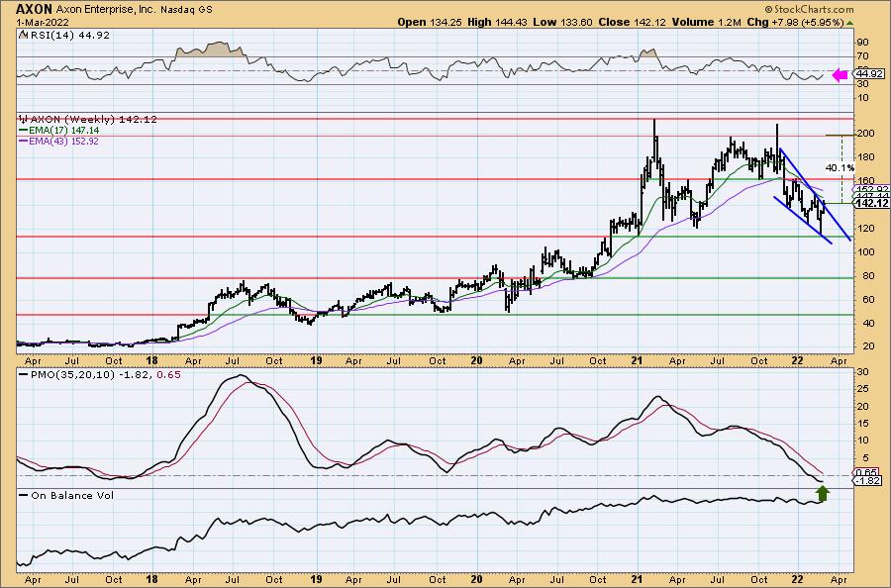
Task: Click the 1-Mar-2022 date label
Action: [43, 23]
